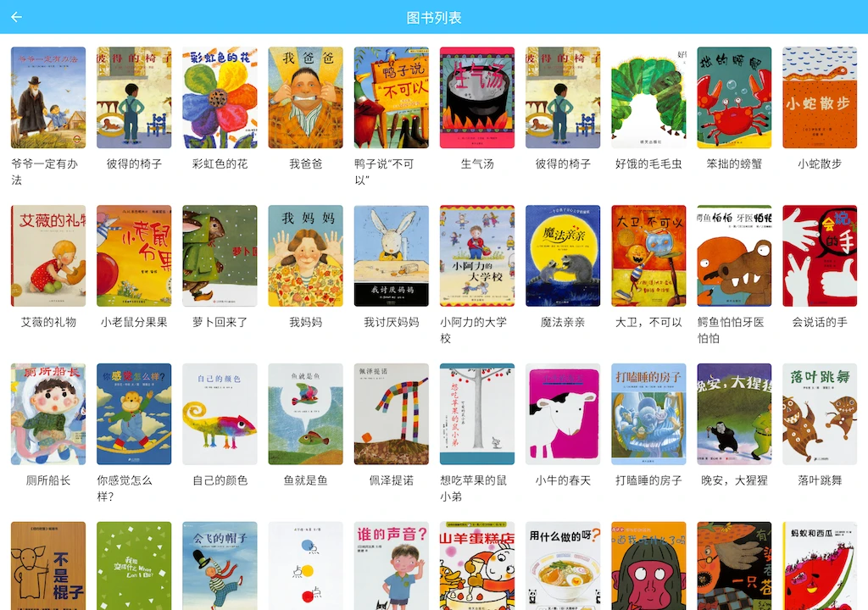The image size is (868, 610).
Task: Tap the 落叶跳舞 book cover
Action: [820, 414]
